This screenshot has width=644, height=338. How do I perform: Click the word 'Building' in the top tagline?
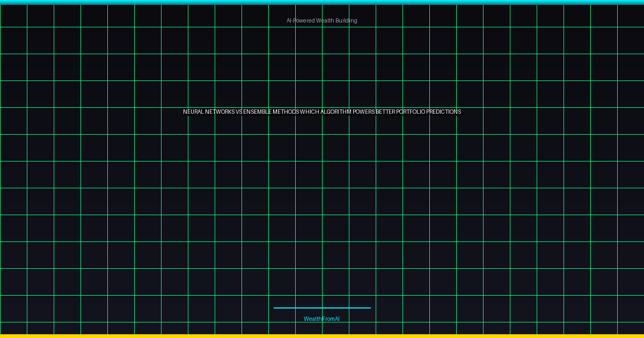coord(346,20)
